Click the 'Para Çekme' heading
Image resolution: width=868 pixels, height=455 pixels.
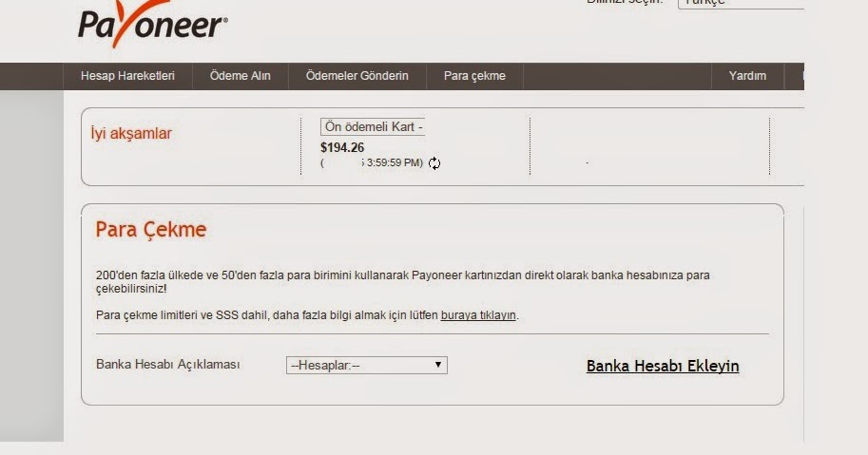click(x=150, y=230)
